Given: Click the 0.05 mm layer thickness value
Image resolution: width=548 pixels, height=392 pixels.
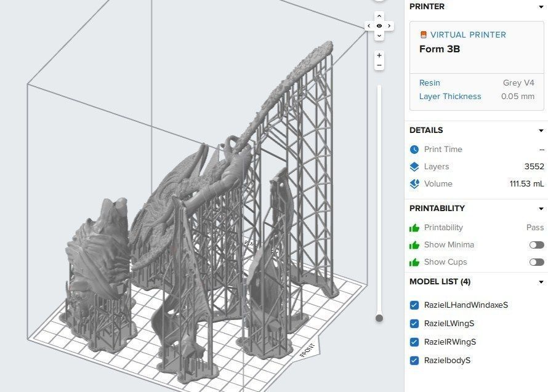Looking at the screenshot, I should (x=518, y=97).
